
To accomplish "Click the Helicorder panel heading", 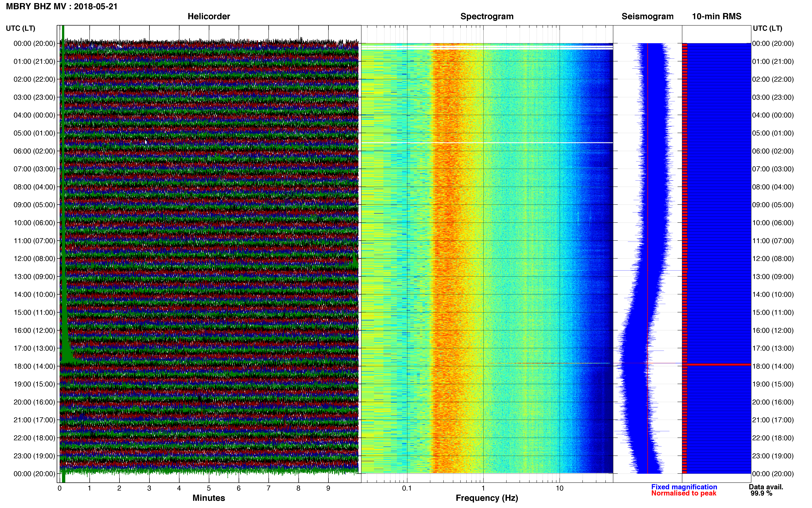I will 209,16.
